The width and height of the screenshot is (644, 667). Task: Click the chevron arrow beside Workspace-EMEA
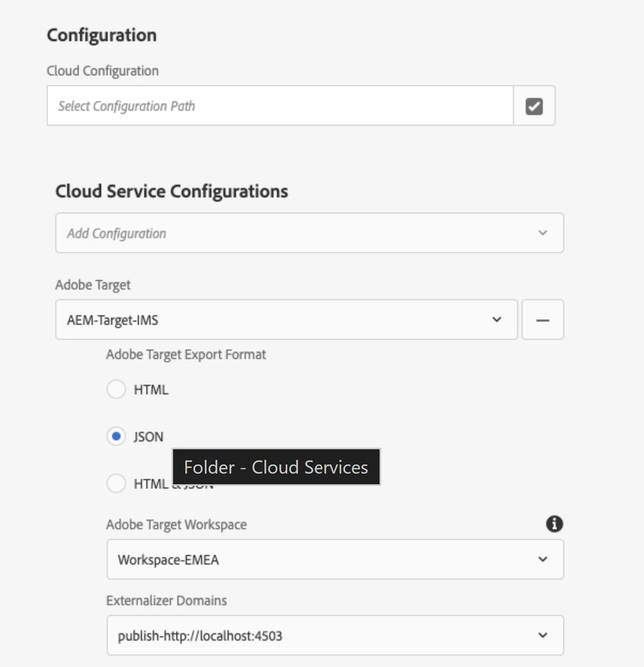click(x=543, y=559)
